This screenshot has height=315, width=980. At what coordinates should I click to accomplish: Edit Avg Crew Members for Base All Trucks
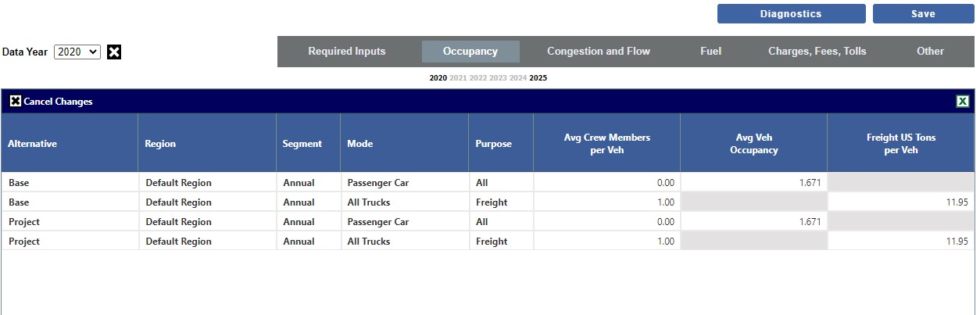tap(606, 202)
